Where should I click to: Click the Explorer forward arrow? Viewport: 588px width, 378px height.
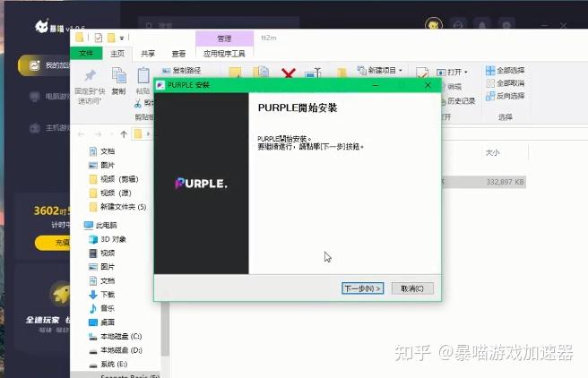click(x=98, y=134)
